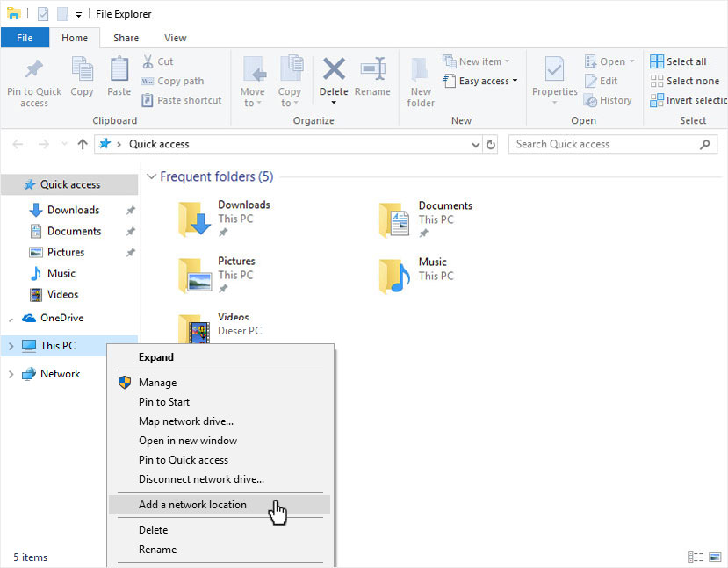Image resolution: width=728 pixels, height=568 pixels.
Task: Select the Home ribbon tab
Action: tap(75, 38)
